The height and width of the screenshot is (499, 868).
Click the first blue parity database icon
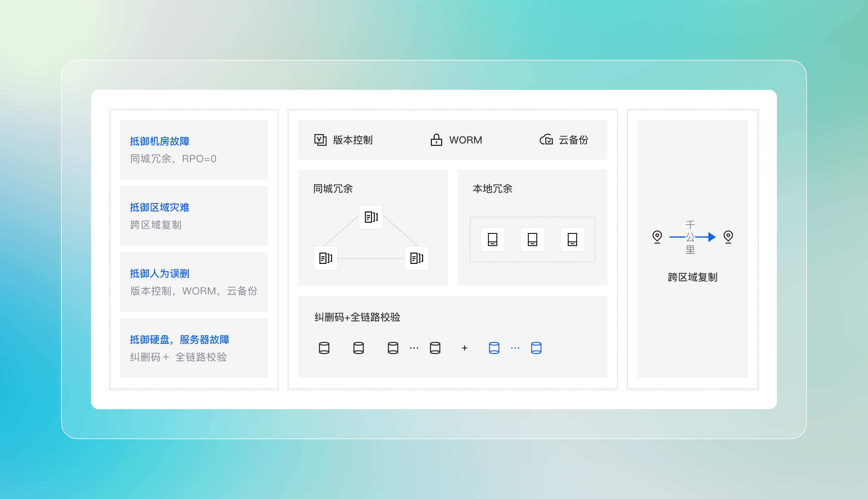point(494,348)
